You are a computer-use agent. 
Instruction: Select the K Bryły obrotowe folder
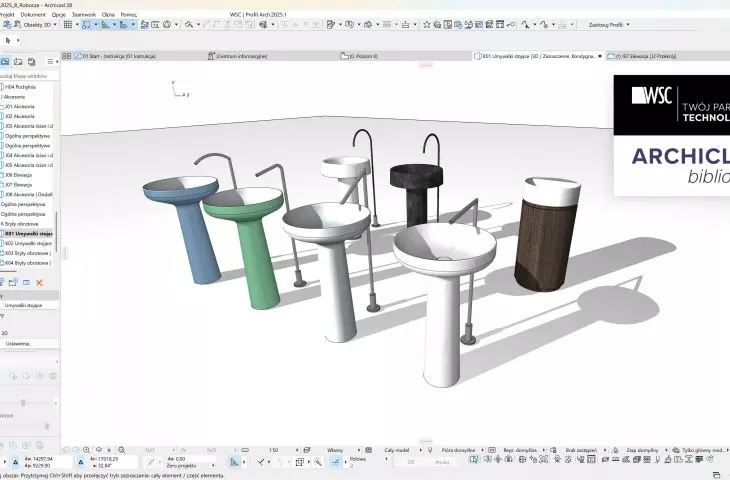click(20, 224)
